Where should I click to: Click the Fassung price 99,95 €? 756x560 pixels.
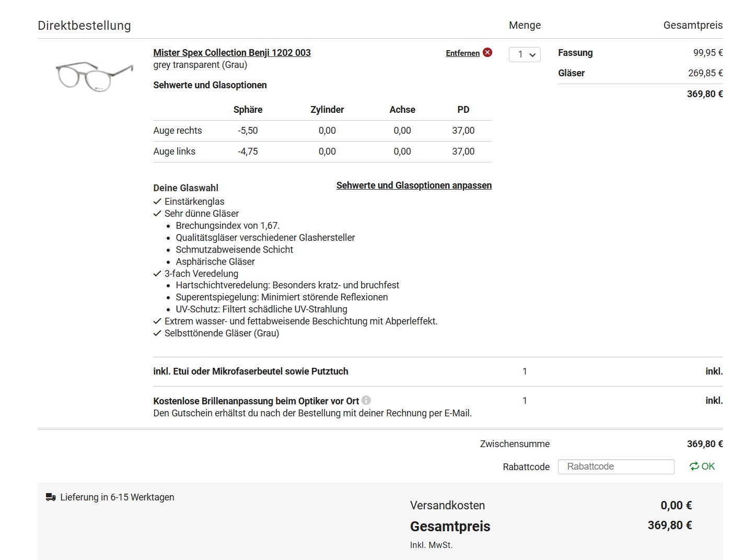click(708, 53)
